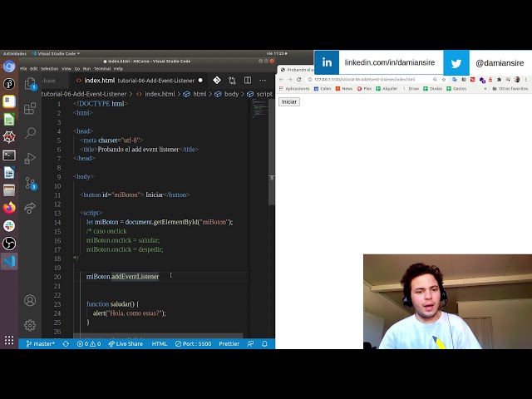Open OBS Studio from the dock
The width and height of the screenshot is (532, 399).
[9, 244]
